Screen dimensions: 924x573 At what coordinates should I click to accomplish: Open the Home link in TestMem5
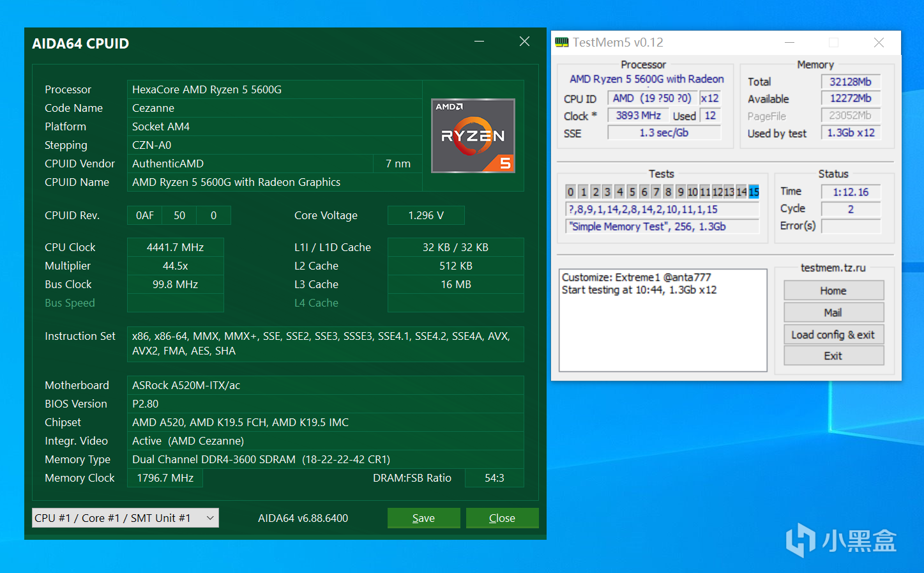point(834,291)
